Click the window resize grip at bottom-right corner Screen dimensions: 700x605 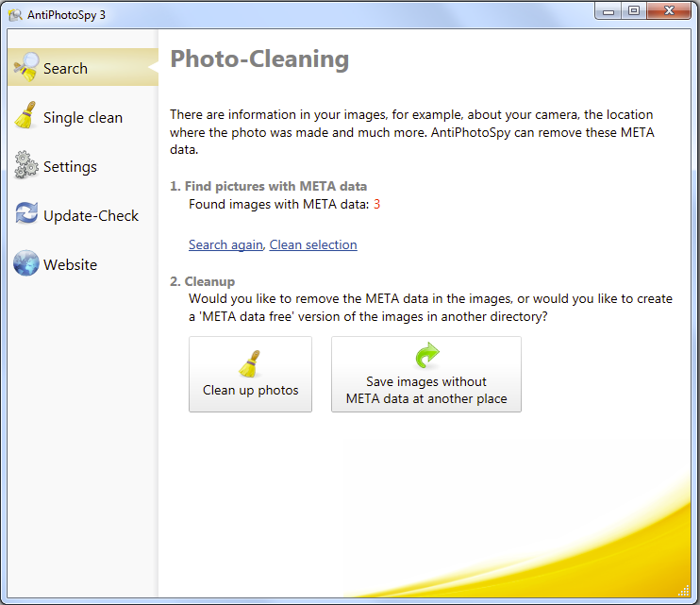pyautogui.click(x=684, y=590)
